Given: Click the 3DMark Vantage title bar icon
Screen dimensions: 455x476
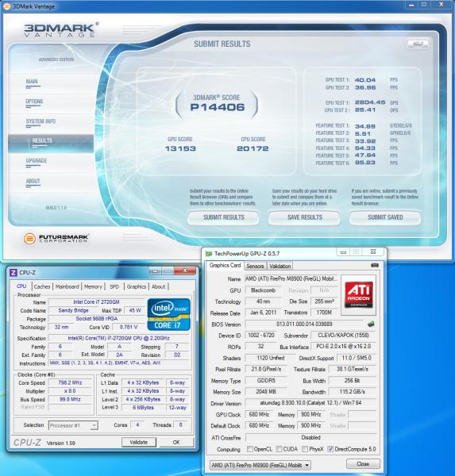Looking at the screenshot, I should (x=6, y=6).
